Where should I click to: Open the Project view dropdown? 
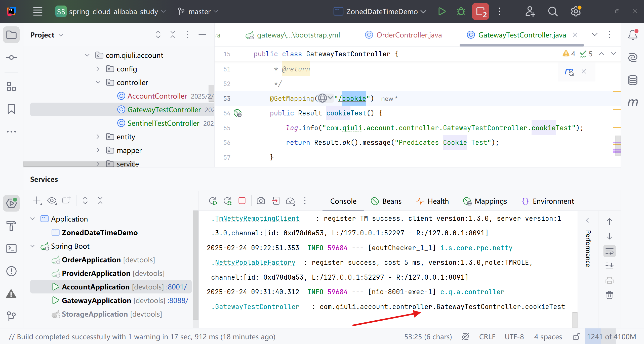click(x=47, y=35)
